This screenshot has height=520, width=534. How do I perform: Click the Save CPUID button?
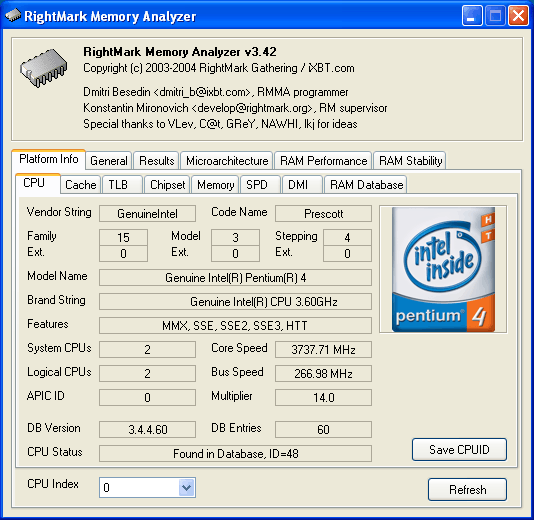459,450
